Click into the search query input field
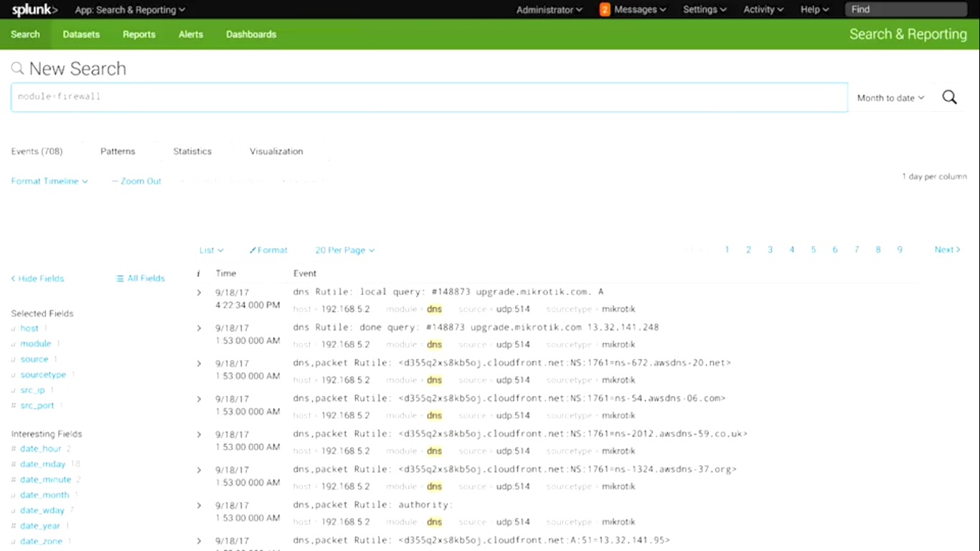This screenshot has width=980, height=551. click(x=429, y=97)
